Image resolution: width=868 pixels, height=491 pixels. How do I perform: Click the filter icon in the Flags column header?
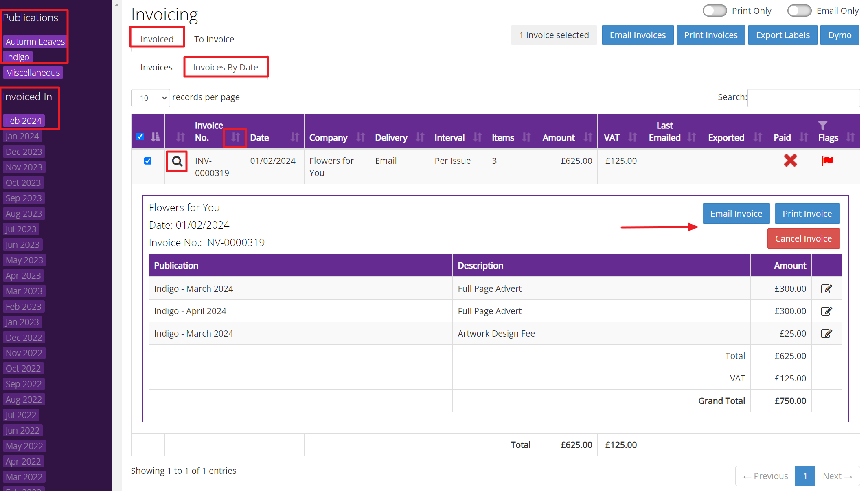(823, 126)
